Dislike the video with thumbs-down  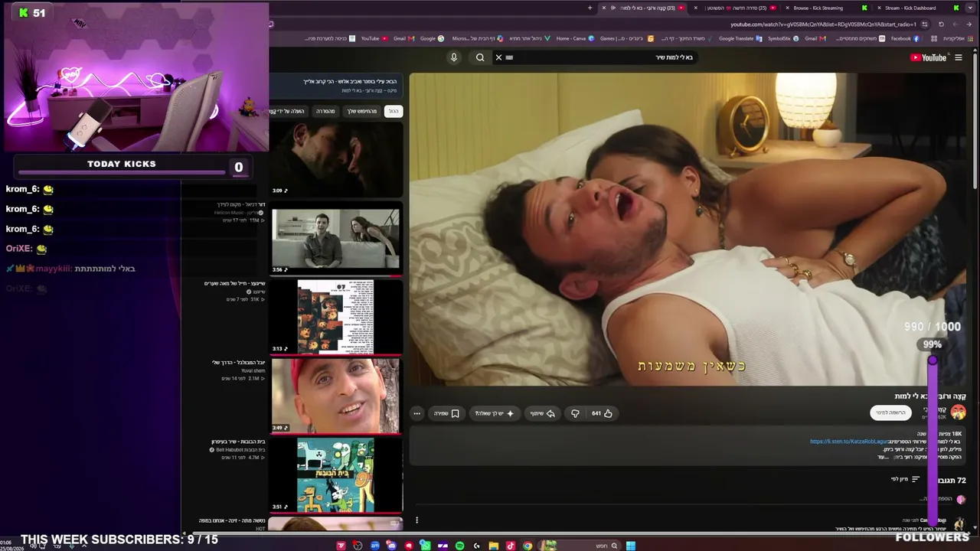[575, 413]
